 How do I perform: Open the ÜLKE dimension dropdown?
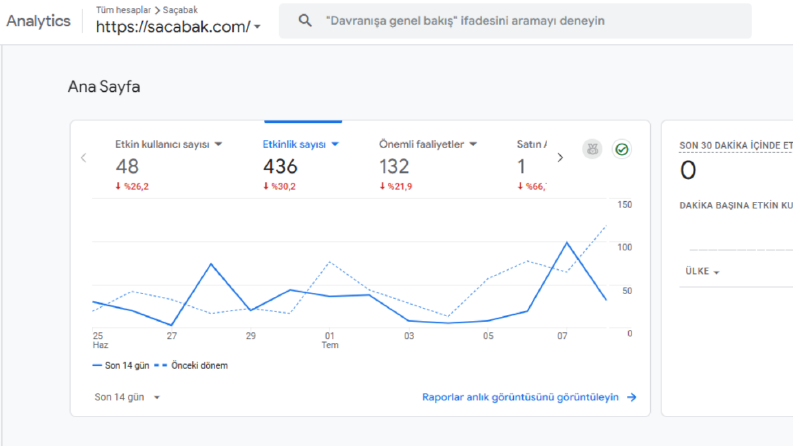(702, 272)
